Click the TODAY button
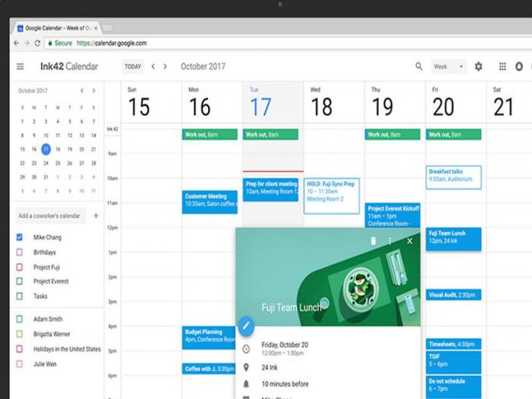This screenshot has width=532, height=399. (x=133, y=67)
